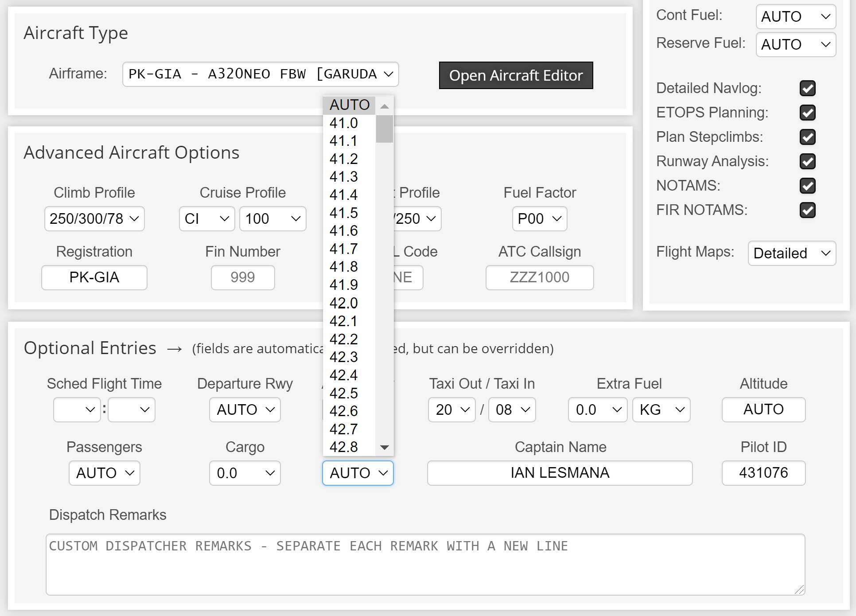The height and width of the screenshot is (616, 856).
Task: Click the Dispatch Remarks text area
Action: tap(424, 564)
